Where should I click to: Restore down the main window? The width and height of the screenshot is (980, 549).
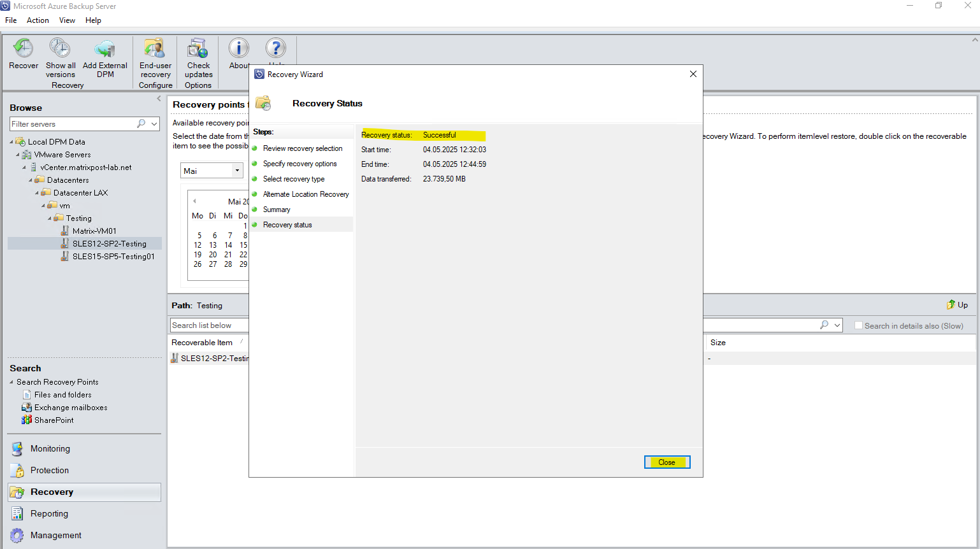tap(938, 6)
